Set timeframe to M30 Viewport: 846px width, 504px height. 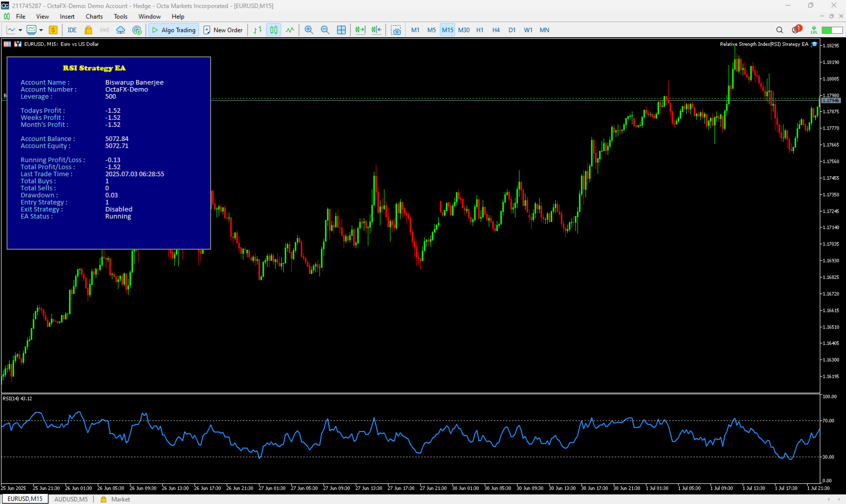tap(464, 30)
